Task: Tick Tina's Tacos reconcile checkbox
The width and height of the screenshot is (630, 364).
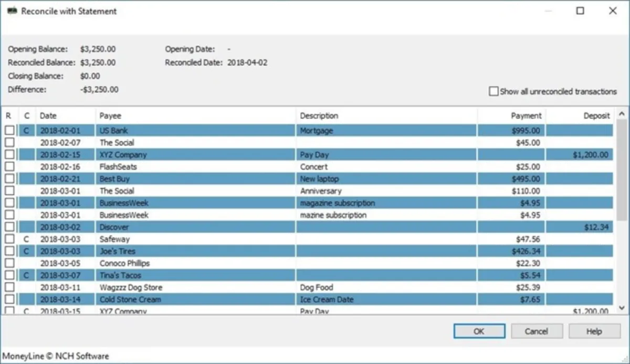Action: pos(9,275)
